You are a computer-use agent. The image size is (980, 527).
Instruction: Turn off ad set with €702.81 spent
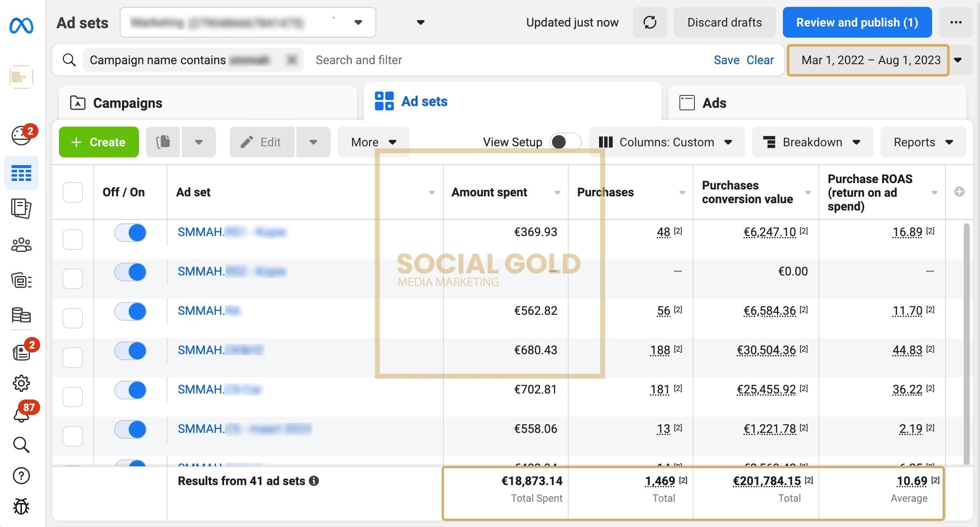pyautogui.click(x=130, y=390)
